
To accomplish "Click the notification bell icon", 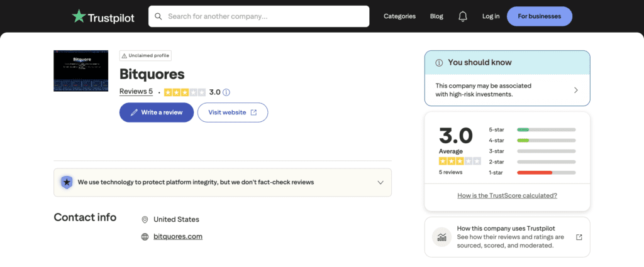I will tap(463, 16).
